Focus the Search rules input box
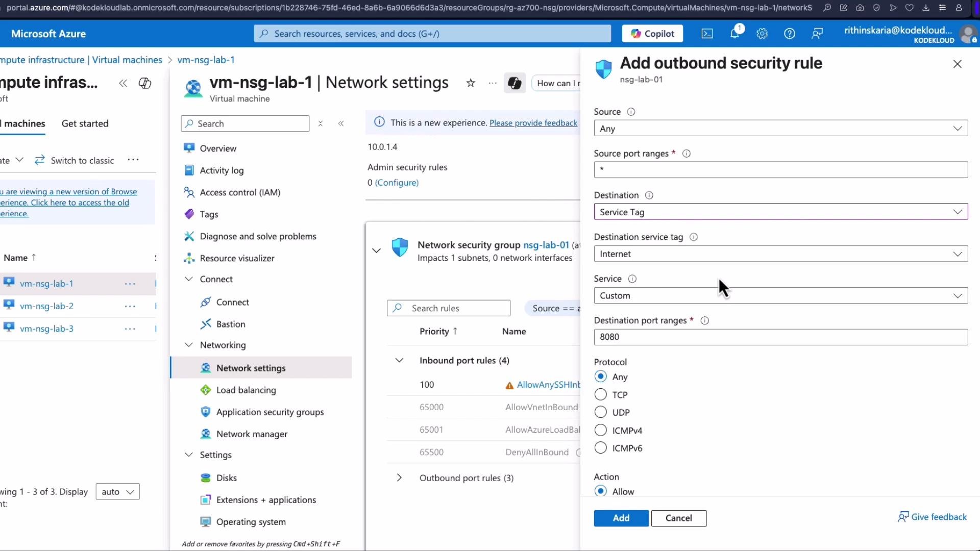Screen dimensions: 980x551 point(449,308)
